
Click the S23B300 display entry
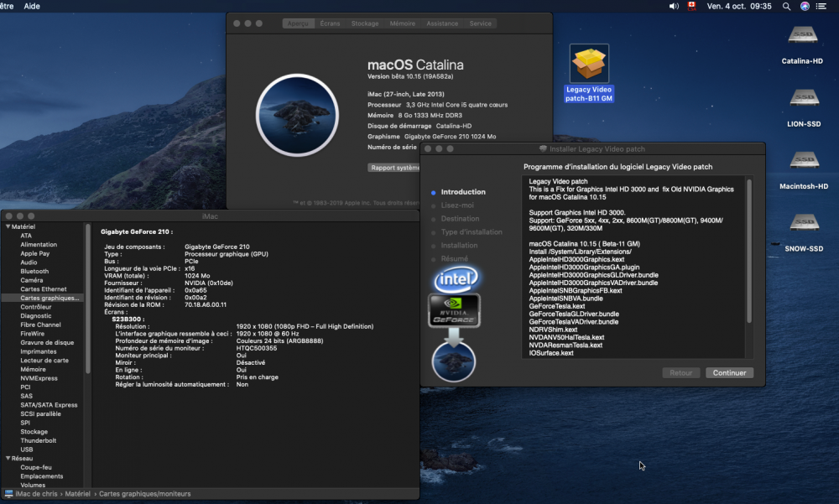click(x=128, y=320)
